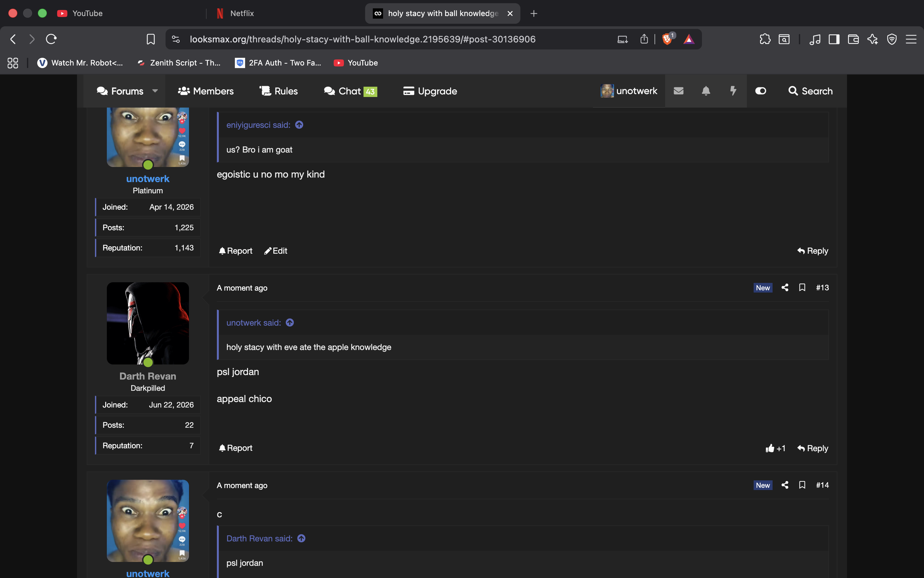This screenshot has width=924, height=578.
Task: Jump to eniyiguresci's quoted post arrow
Action: click(299, 125)
